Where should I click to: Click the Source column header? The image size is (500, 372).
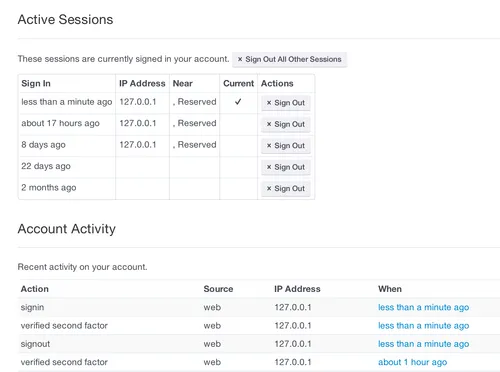click(218, 289)
